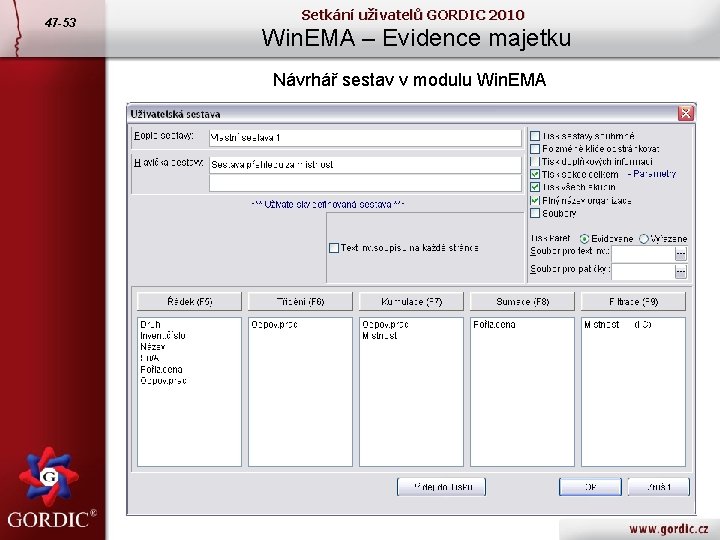The width and height of the screenshot is (720, 540).
Task: Select Poříz.cena in the Řádek list
Action: 161,370
